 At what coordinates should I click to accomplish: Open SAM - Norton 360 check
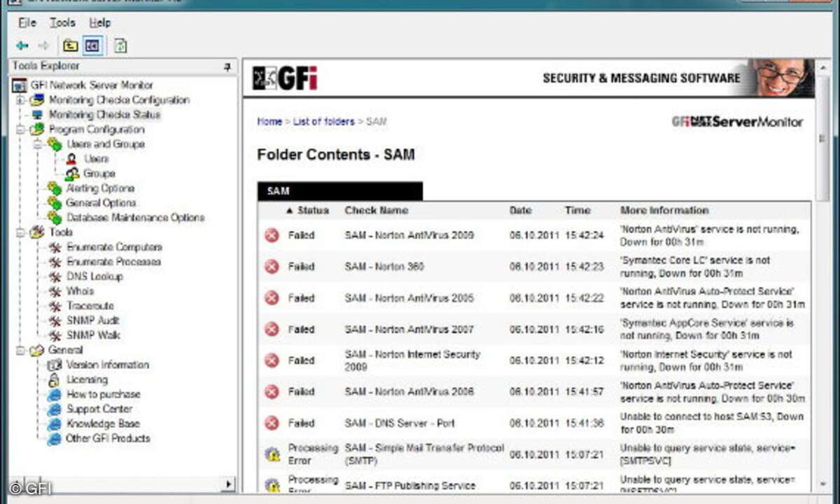384,267
